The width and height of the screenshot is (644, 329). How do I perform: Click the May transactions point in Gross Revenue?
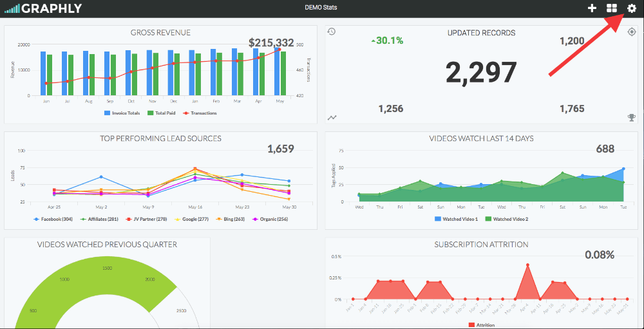point(279,50)
